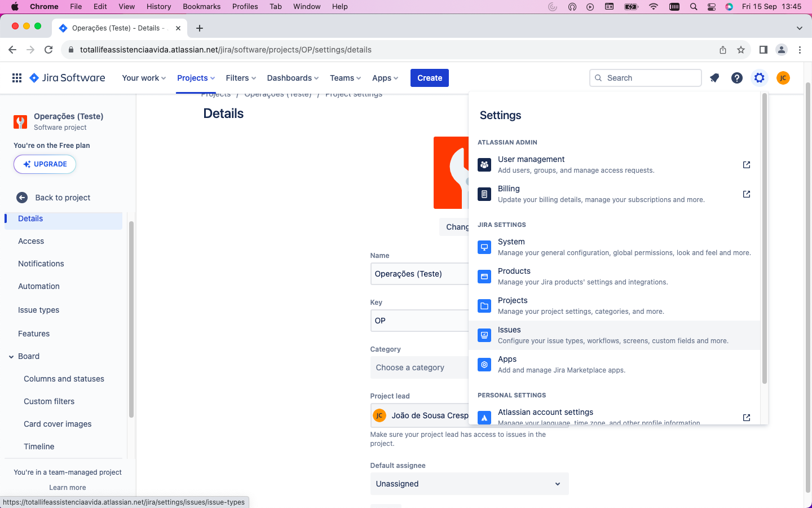Click the User management icon
This screenshot has height=508, width=812.
[x=484, y=164]
